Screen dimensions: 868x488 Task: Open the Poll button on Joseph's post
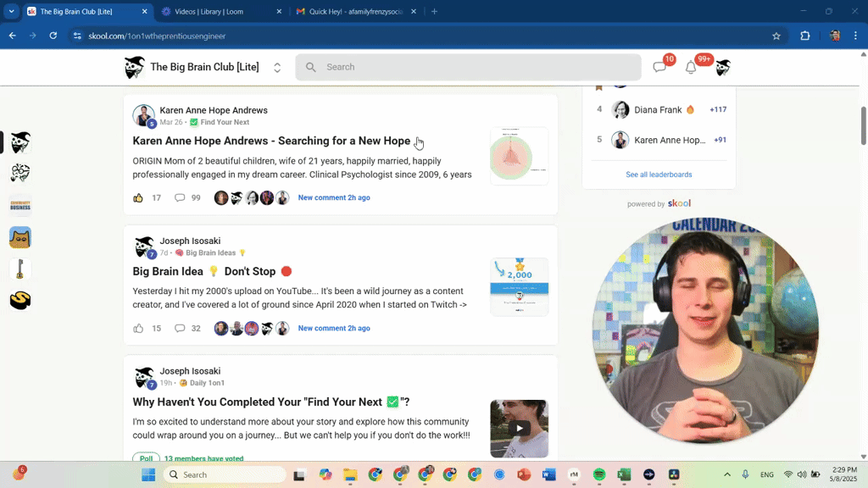146,458
